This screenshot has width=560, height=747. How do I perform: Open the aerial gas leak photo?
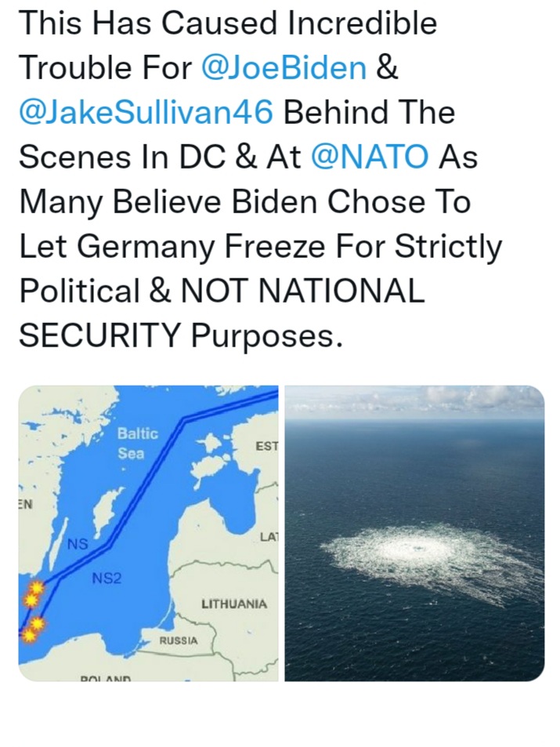(x=414, y=533)
